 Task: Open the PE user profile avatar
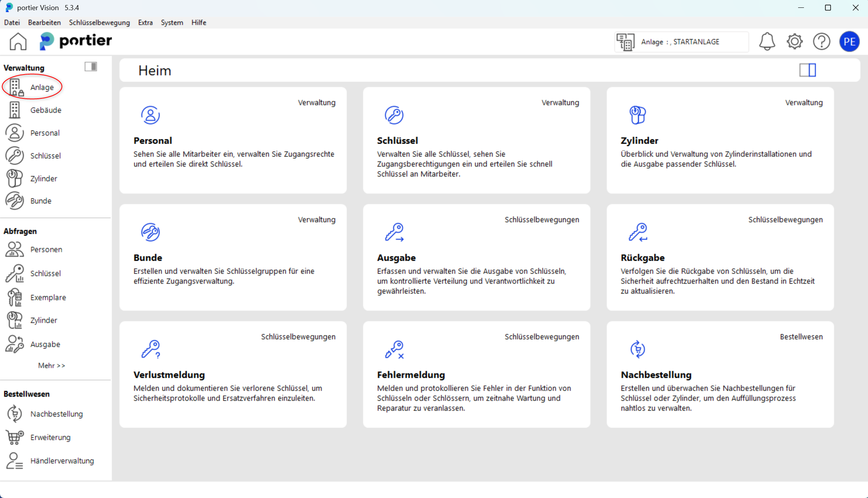849,41
